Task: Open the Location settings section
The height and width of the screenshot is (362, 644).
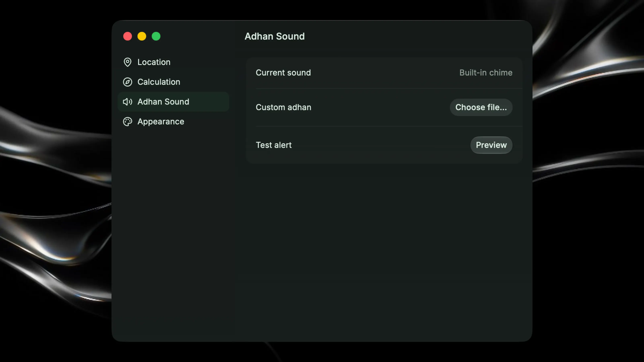Action: [x=173, y=62]
